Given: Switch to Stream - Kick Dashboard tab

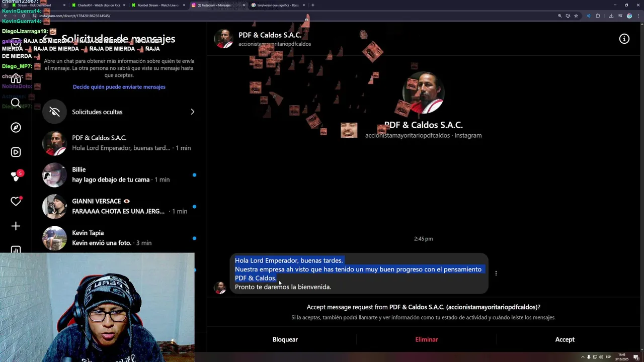Looking at the screenshot, I should point(38,5).
